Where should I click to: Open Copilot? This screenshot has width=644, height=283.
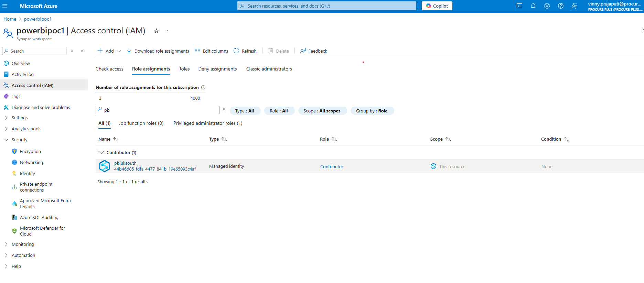point(437,6)
